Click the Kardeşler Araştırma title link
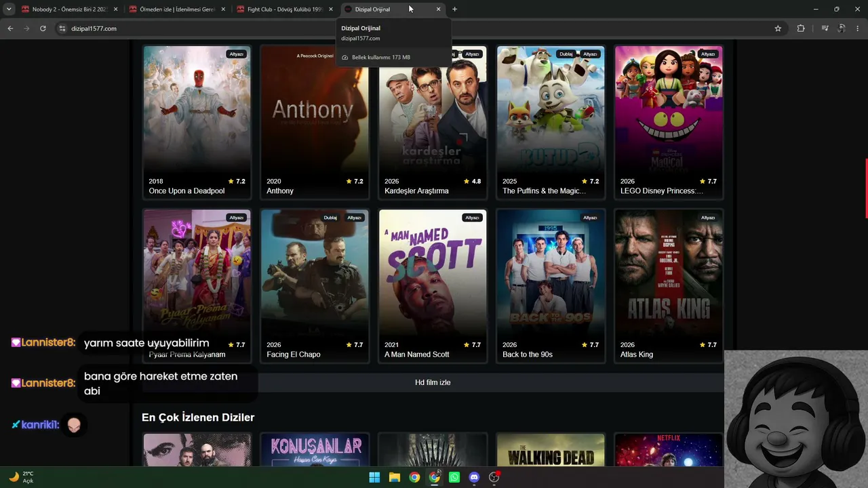The height and width of the screenshot is (488, 868). pyautogui.click(x=416, y=191)
